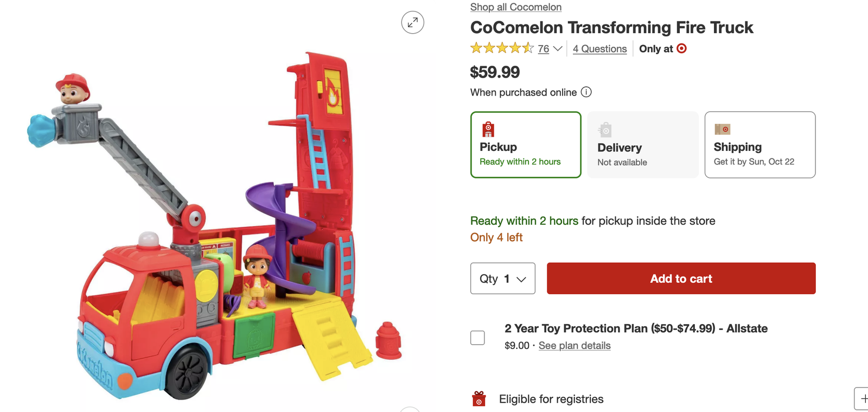Open the 'Shop all Cocomelon' link
The height and width of the screenshot is (412, 868).
515,7
